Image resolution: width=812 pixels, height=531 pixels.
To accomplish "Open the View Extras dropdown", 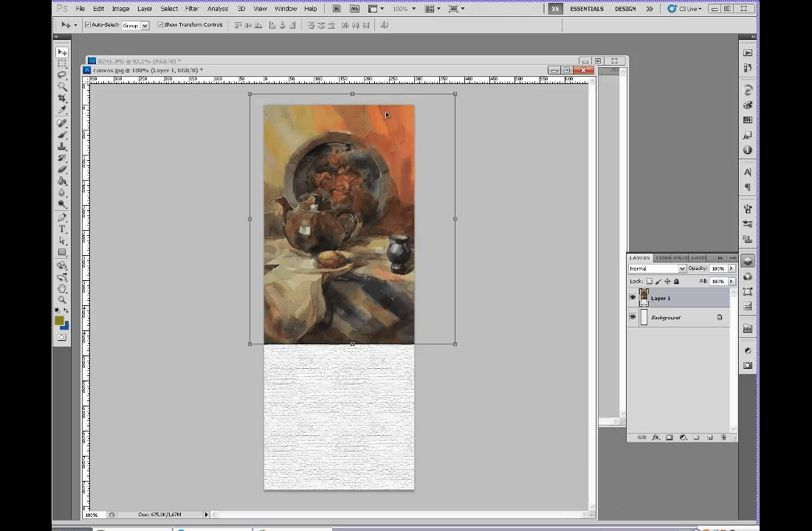I will click(376, 9).
